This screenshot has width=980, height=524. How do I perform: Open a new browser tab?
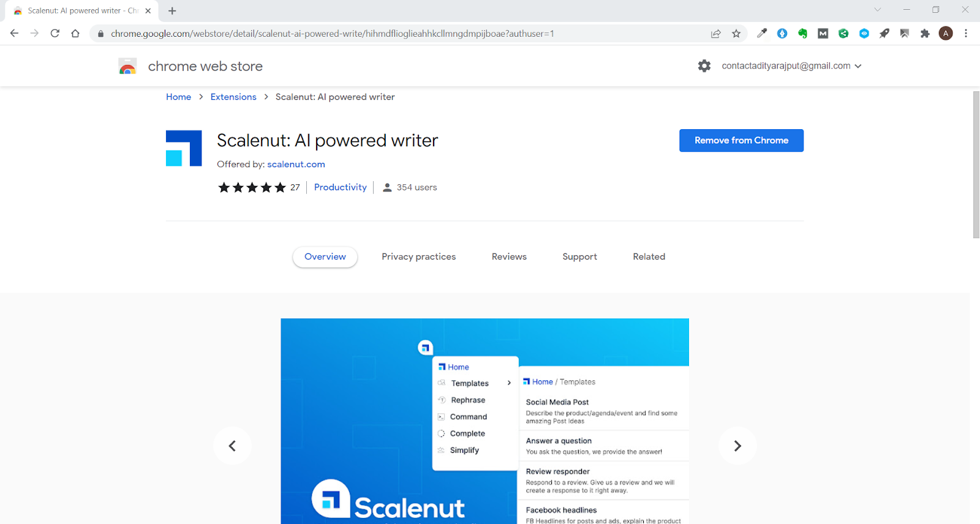click(172, 11)
